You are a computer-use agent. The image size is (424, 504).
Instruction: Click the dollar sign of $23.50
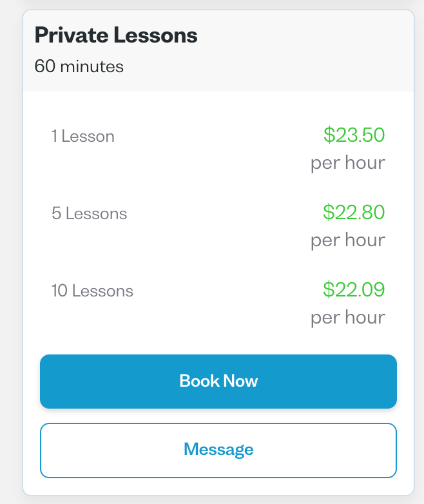[329, 134]
